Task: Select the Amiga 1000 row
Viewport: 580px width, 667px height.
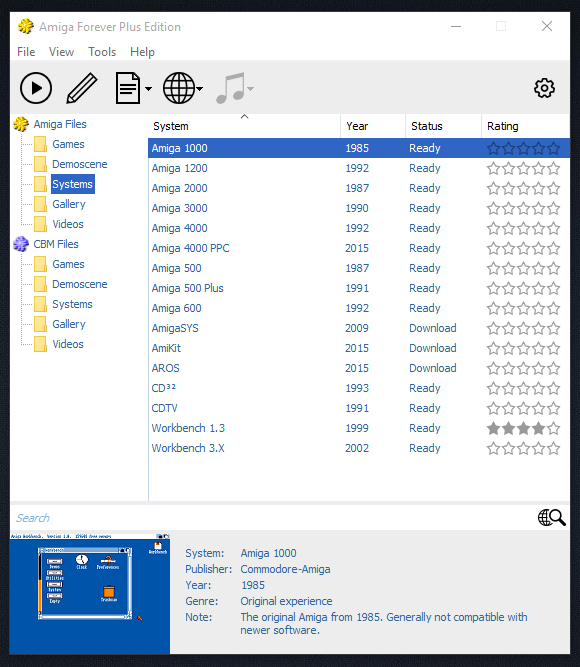Action: tap(359, 148)
